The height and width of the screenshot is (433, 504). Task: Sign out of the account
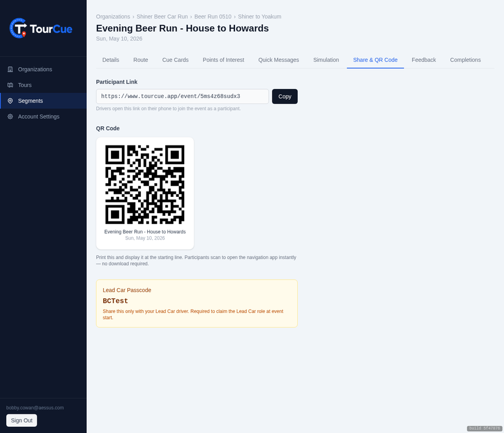21,421
